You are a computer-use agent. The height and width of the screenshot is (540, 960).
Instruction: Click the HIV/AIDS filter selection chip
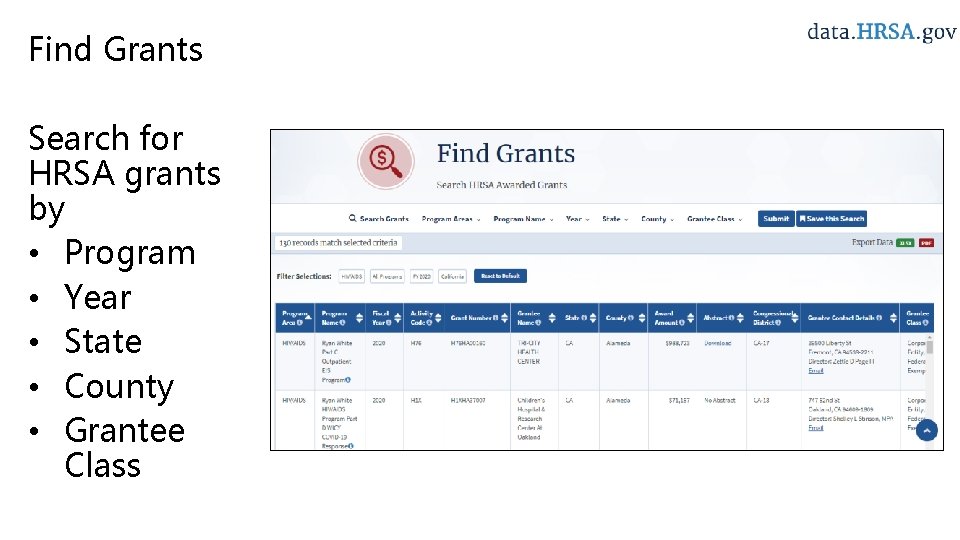point(351,277)
